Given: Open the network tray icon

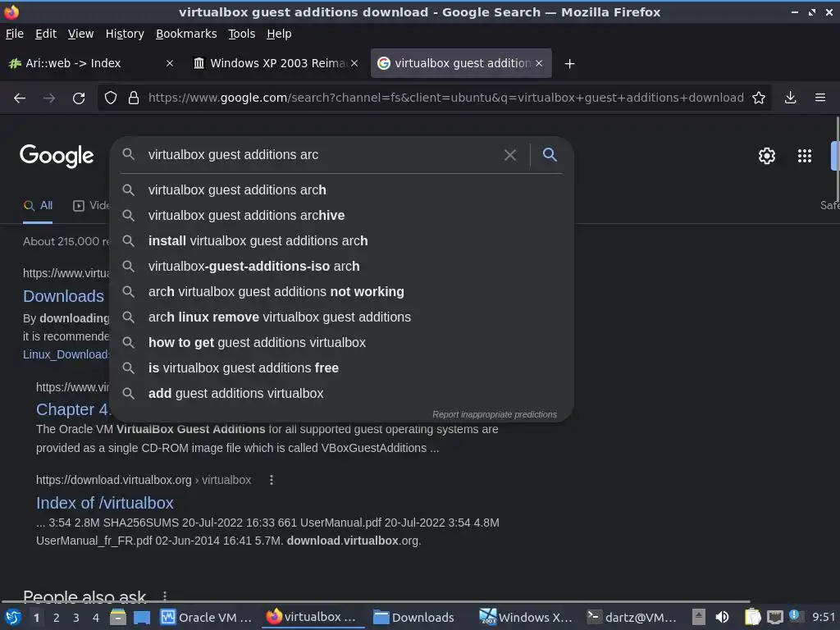Looking at the screenshot, I should [x=774, y=618].
